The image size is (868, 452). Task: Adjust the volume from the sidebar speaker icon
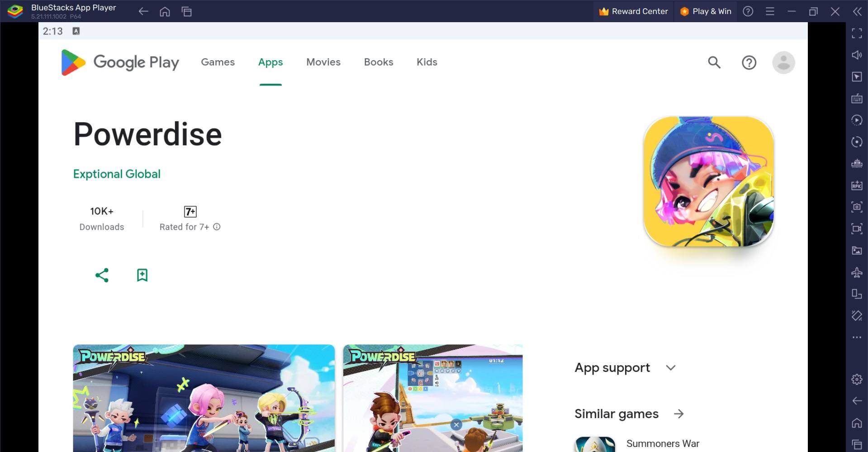point(857,55)
